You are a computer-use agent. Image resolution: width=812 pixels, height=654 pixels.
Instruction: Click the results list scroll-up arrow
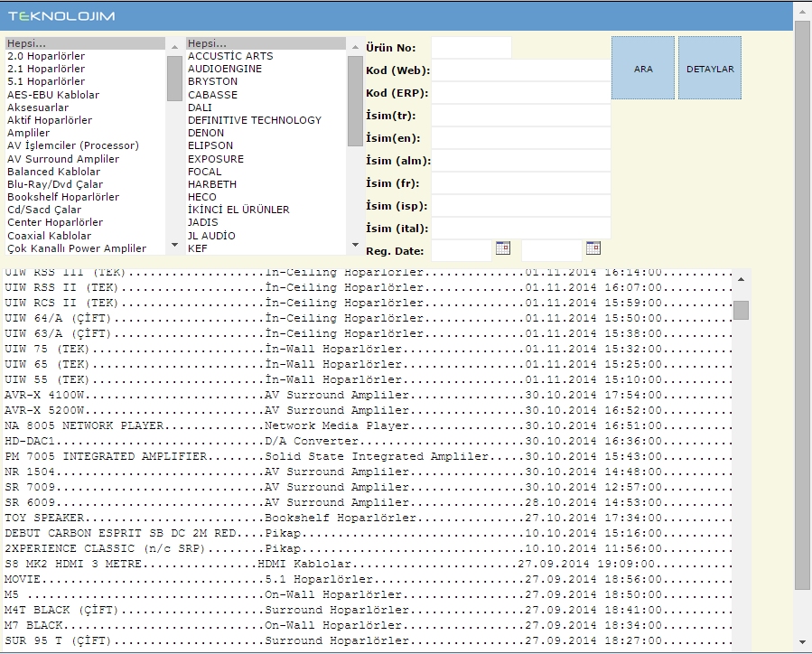pyautogui.click(x=741, y=279)
